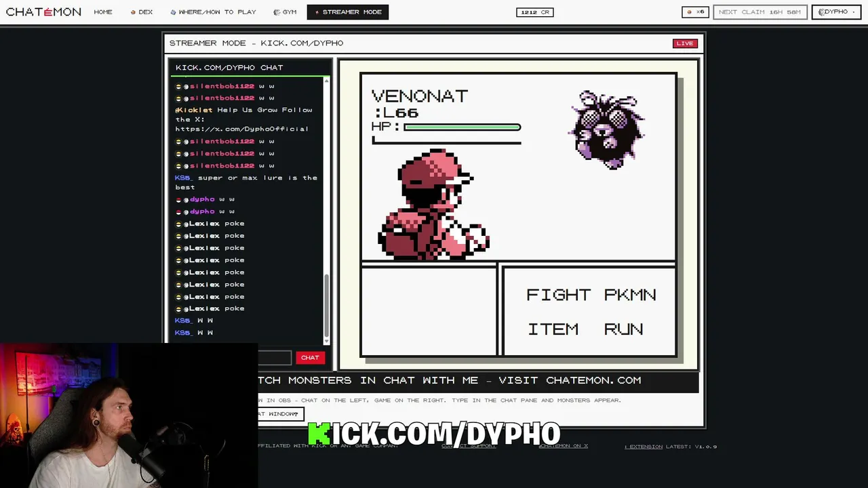Viewport: 868px width, 488px height.
Task: Choose PKMN in the battle menu
Action: 630,295
